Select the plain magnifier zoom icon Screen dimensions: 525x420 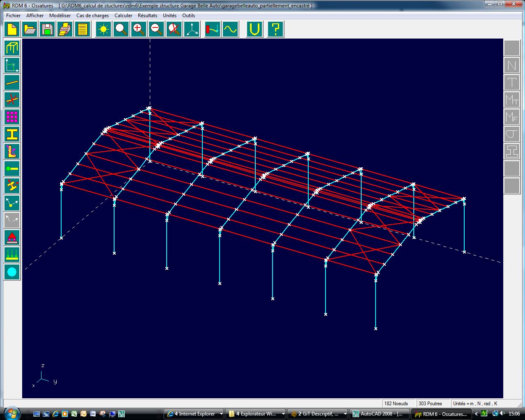click(121, 30)
